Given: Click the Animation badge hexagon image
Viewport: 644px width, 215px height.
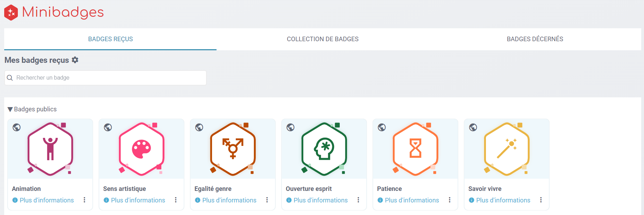Looking at the screenshot, I should [x=50, y=149].
